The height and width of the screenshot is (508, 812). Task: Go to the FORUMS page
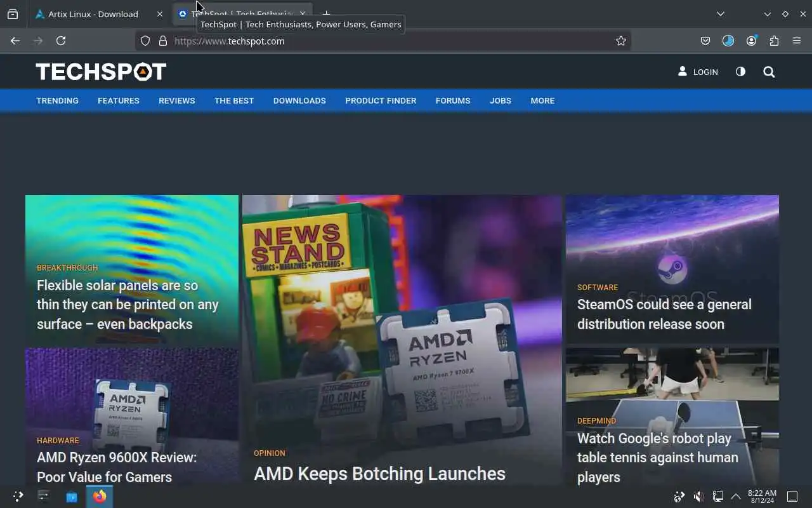tap(453, 100)
